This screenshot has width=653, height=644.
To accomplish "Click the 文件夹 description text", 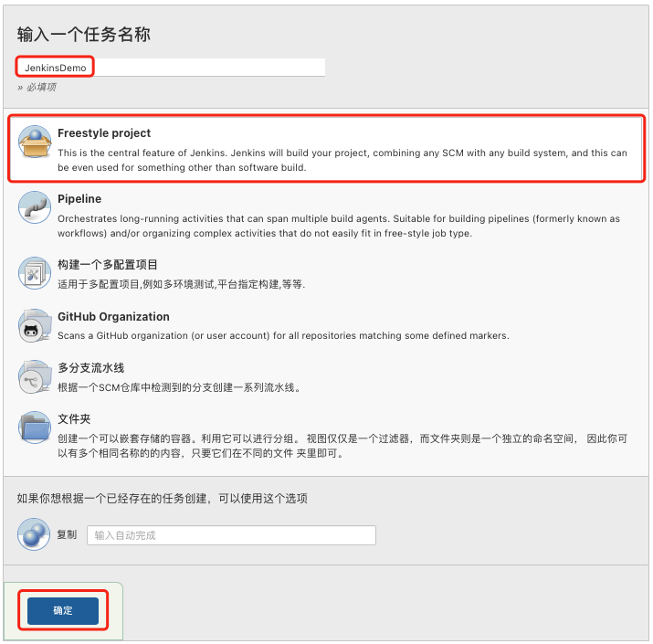I will point(342,446).
